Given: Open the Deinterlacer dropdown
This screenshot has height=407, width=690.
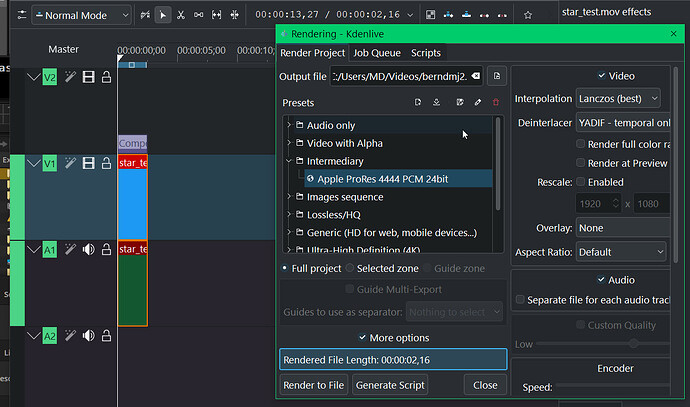Looking at the screenshot, I should pyautogui.click(x=624, y=123).
